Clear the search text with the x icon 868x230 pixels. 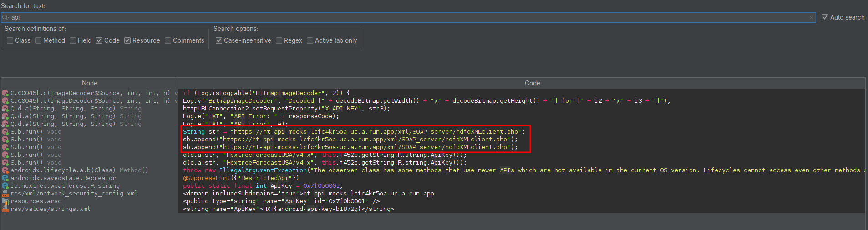[811, 17]
